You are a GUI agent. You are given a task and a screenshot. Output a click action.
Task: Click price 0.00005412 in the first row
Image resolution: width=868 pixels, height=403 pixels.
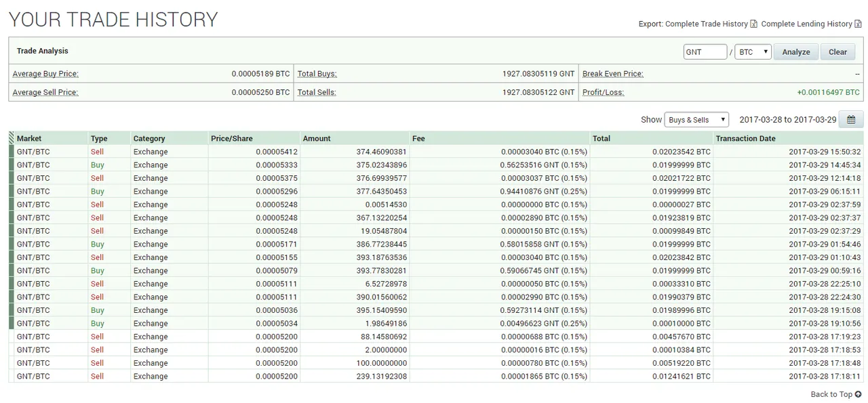[277, 152]
